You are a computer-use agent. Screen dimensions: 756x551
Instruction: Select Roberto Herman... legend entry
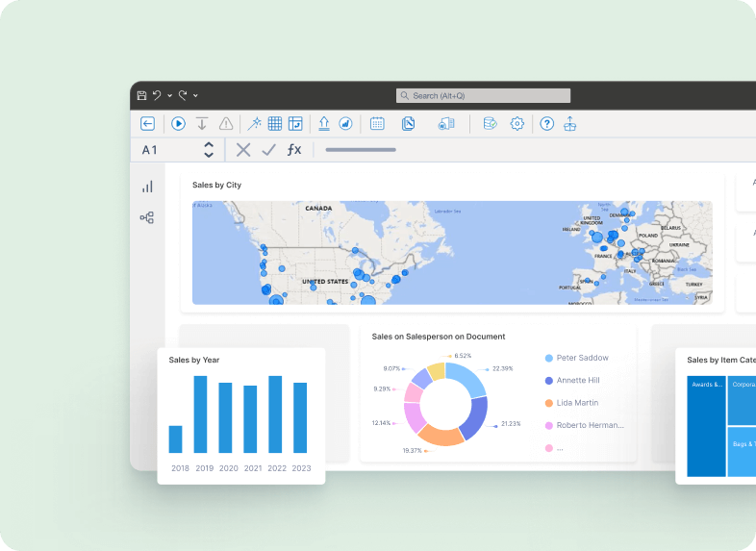pos(585,425)
